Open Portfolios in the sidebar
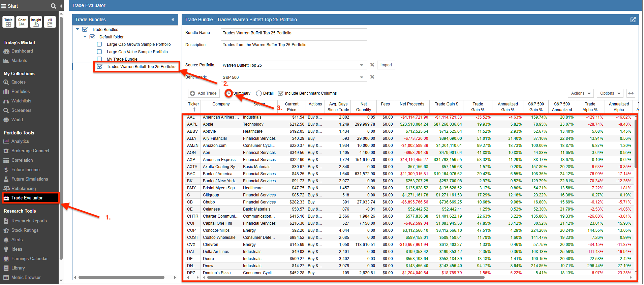The width and height of the screenshot is (644, 285). point(20,92)
